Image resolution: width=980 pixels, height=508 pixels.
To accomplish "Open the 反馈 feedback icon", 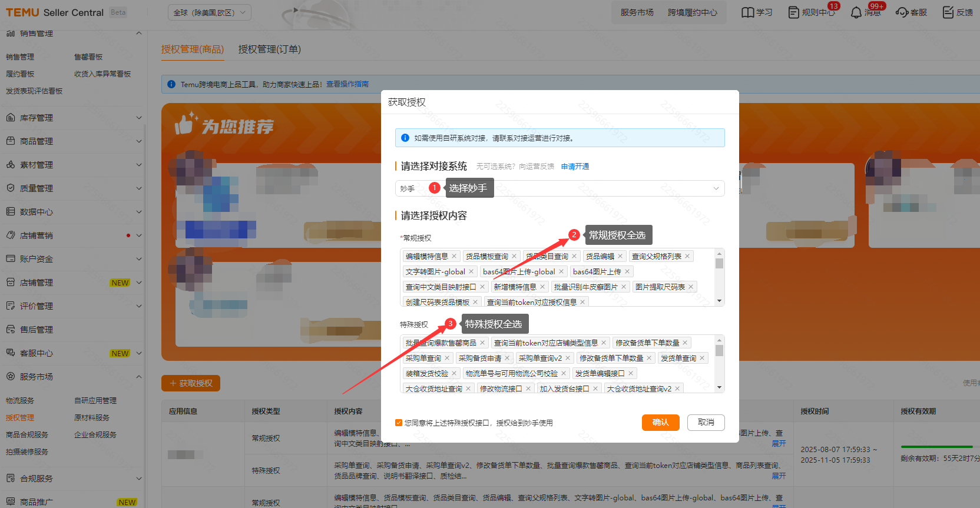I will (x=948, y=12).
